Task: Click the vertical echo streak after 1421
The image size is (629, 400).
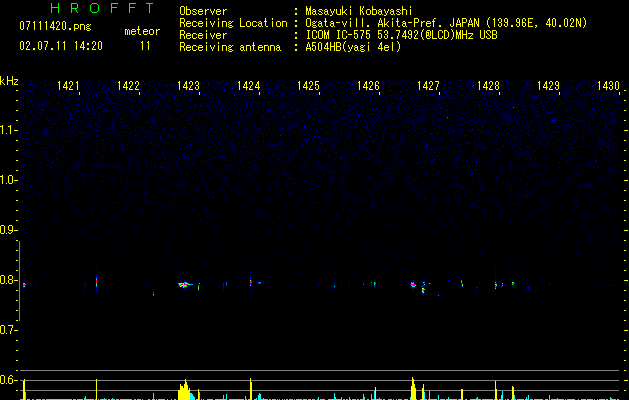Action: 96,282
